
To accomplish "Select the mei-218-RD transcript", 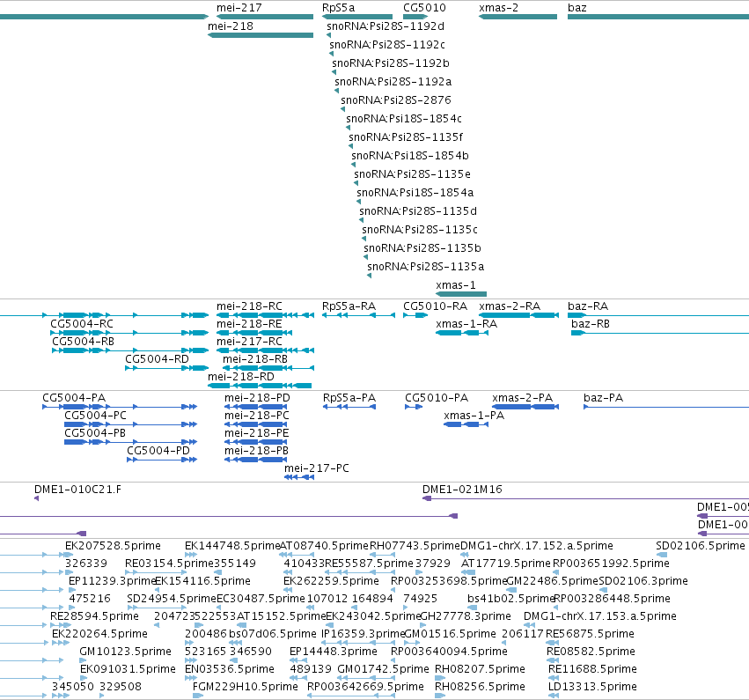I will click(260, 386).
